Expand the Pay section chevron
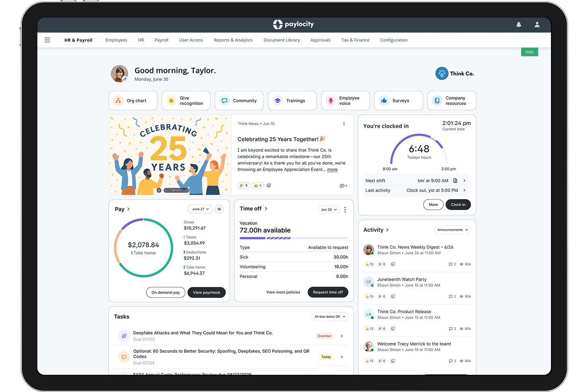Image resolution: width=588 pixels, height=392 pixels. (x=128, y=209)
